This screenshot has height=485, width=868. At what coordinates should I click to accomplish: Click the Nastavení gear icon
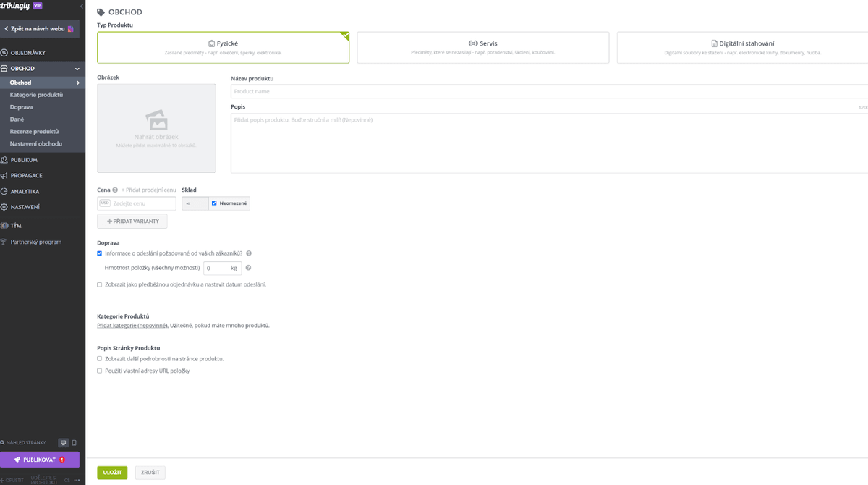[x=4, y=207]
